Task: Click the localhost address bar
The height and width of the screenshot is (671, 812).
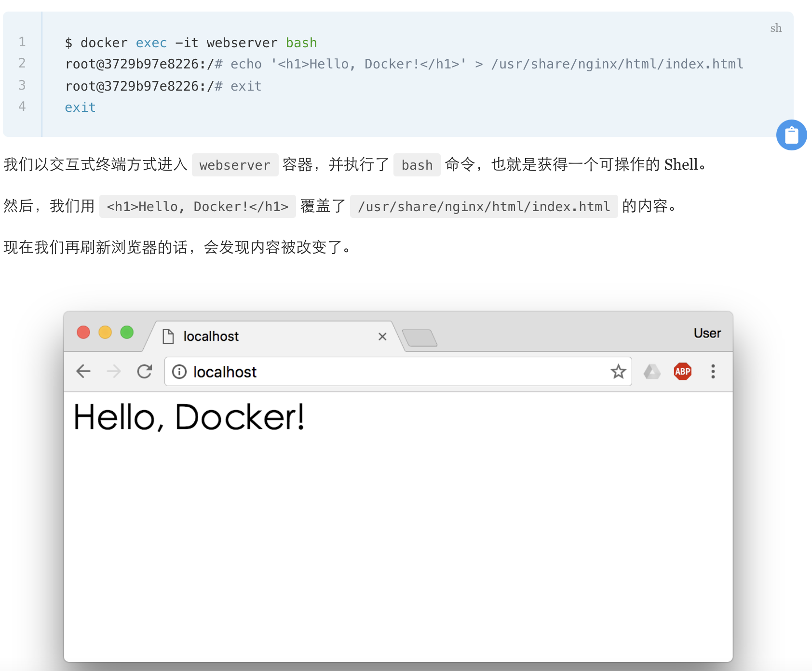Action: (398, 372)
